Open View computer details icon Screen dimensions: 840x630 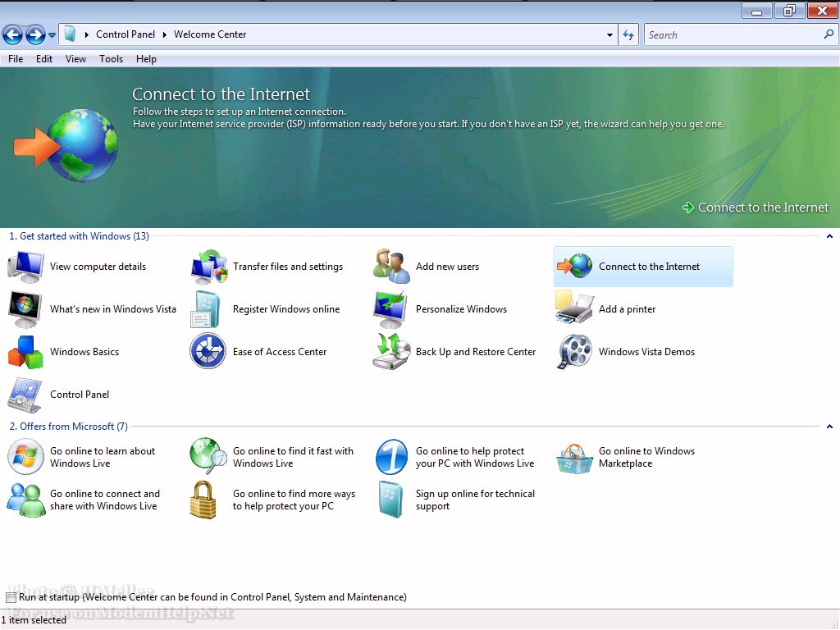25,267
